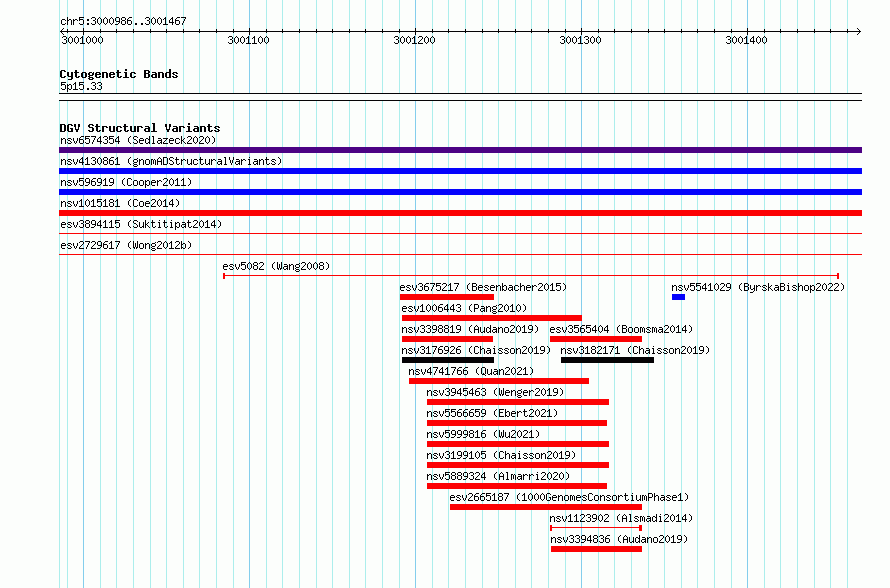
Task: Open nsv4130861 (gnomADStructuralVariants) label
Action: click(x=171, y=161)
